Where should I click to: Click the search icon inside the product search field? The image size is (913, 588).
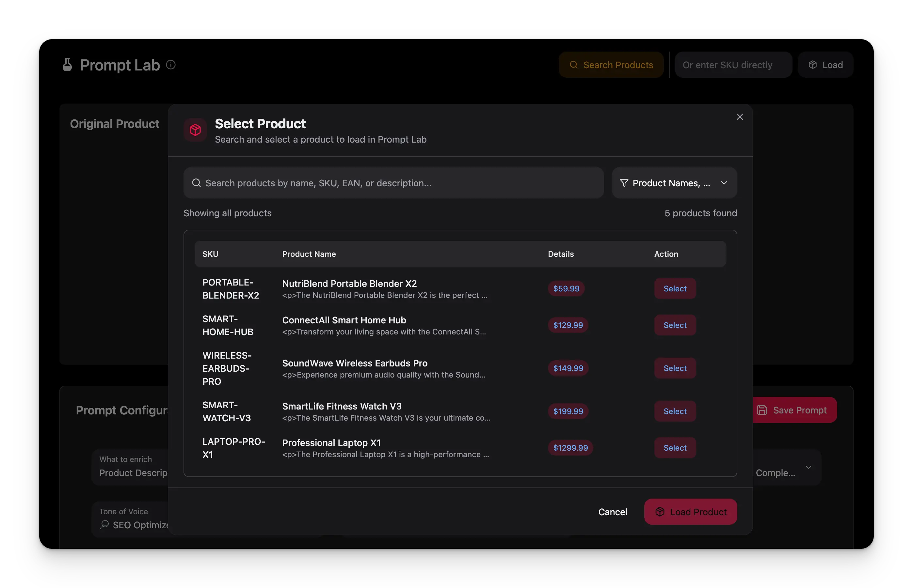coord(196,182)
